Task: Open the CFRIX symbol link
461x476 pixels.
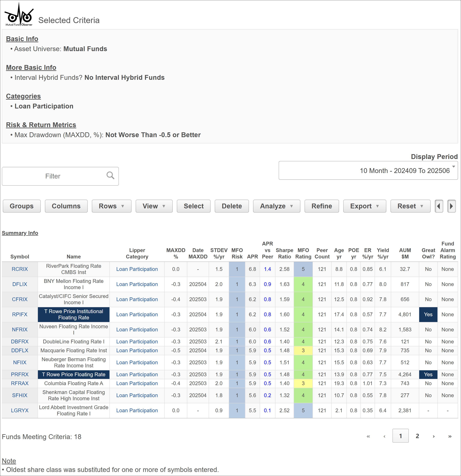Action: tap(20, 299)
